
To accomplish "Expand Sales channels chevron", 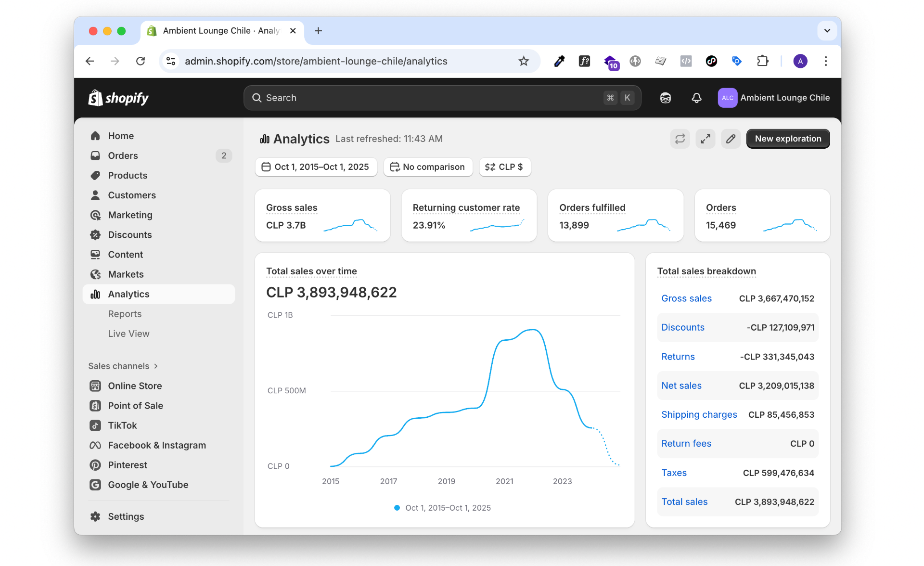I will coord(156,366).
